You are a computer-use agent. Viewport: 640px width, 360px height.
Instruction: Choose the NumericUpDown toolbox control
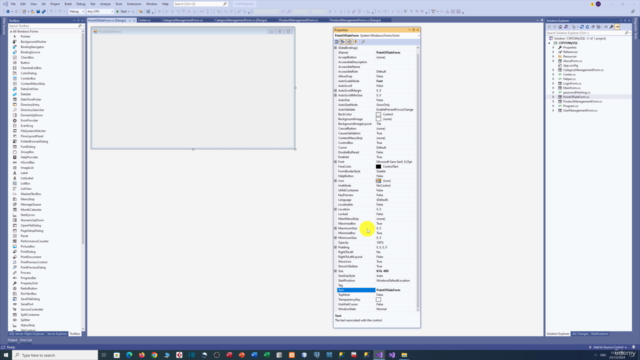tap(32, 220)
